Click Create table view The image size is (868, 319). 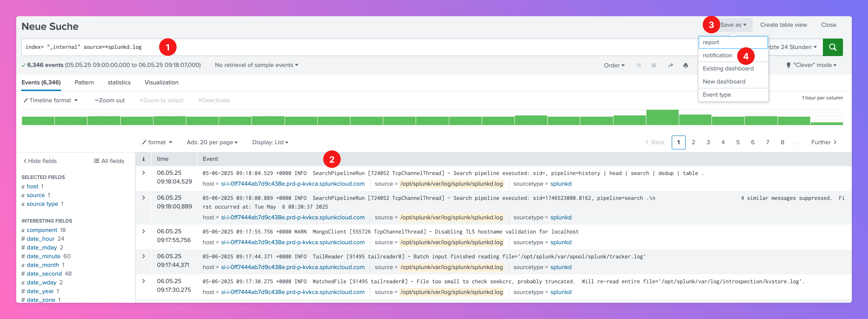(783, 25)
